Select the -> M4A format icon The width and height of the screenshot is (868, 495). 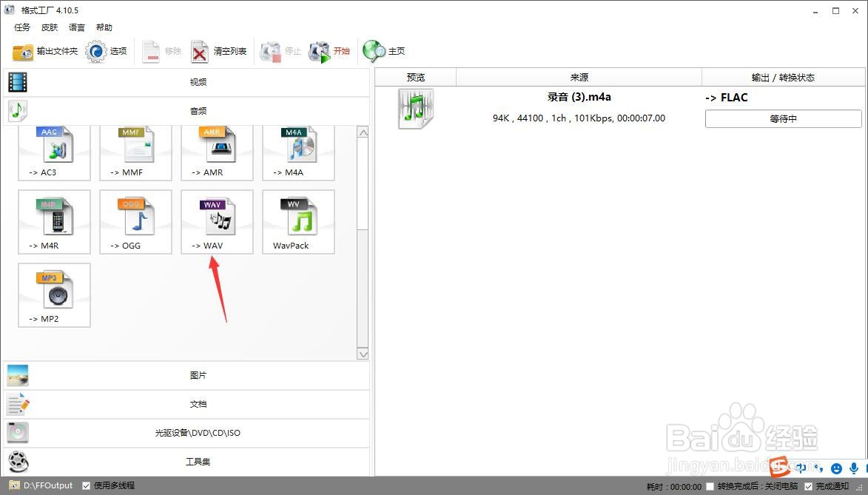pos(298,152)
